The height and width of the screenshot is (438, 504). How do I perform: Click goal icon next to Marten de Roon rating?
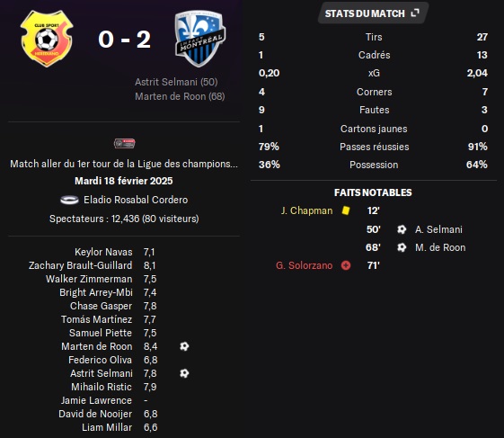pos(184,346)
